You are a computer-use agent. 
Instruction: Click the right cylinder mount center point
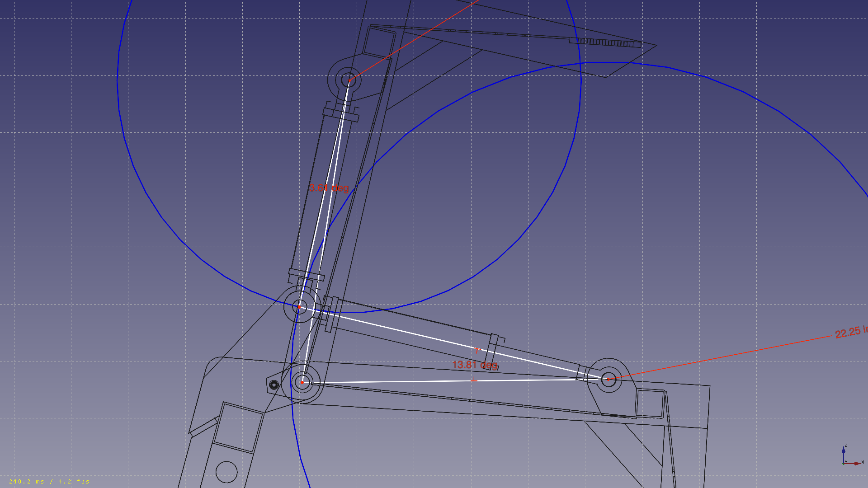(609, 379)
